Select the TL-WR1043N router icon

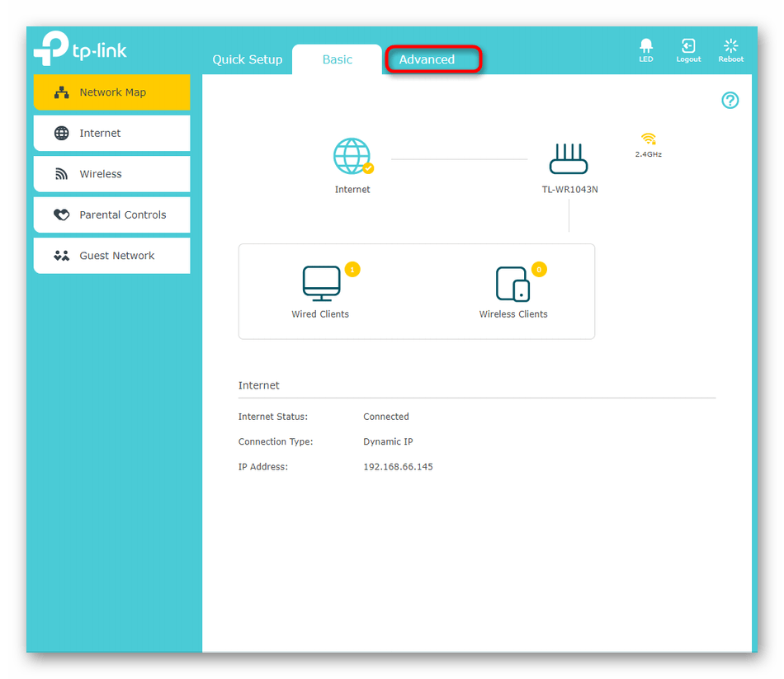[x=569, y=158]
